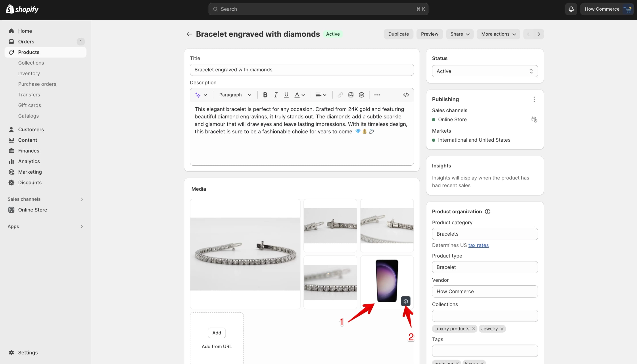Toggle italic formatting
The height and width of the screenshot is (364, 637).
[276, 95]
